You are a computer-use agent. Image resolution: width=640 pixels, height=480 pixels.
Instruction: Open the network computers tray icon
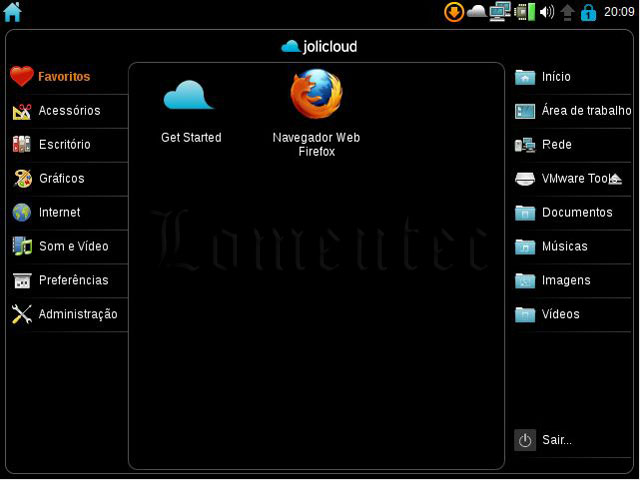[x=500, y=11]
